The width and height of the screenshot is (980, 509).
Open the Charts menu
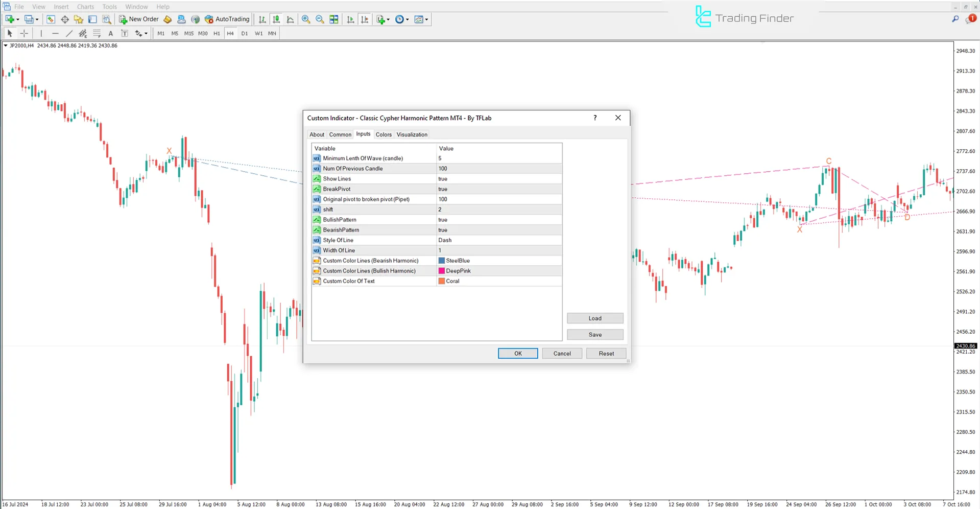85,7
